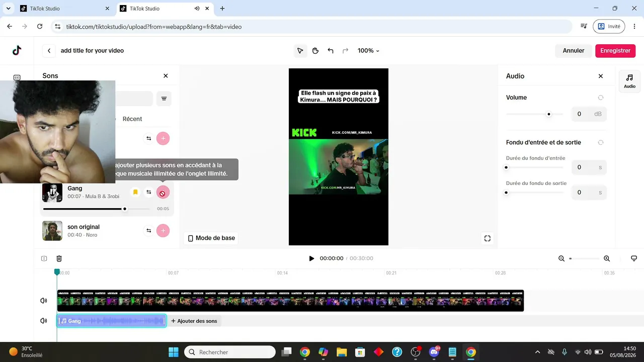The width and height of the screenshot is (644, 362).
Task: Toggle favorite bookmark on Gang sound
Action: [x=135, y=193]
